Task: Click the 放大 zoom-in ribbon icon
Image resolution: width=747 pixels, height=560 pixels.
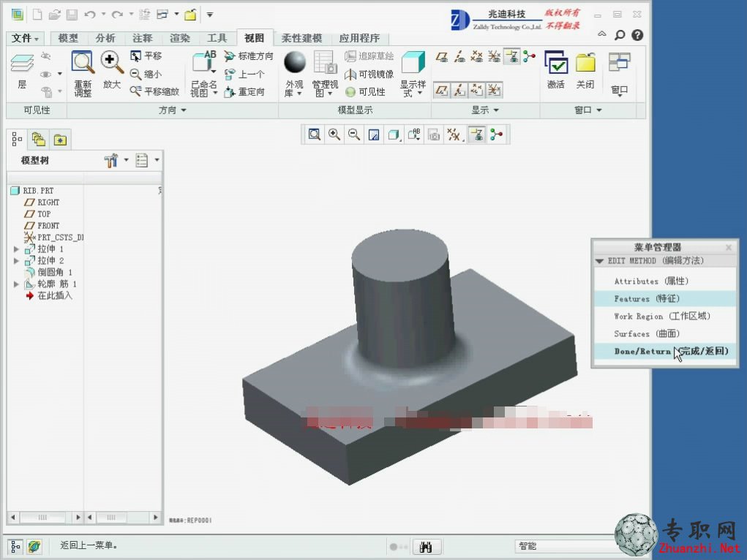Action: point(111,63)
